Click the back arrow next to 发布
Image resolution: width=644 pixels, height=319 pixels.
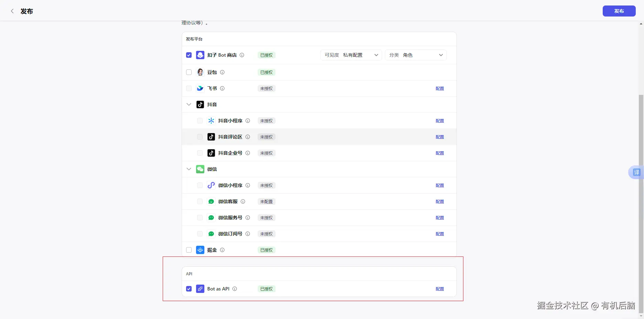click(12, 11)
